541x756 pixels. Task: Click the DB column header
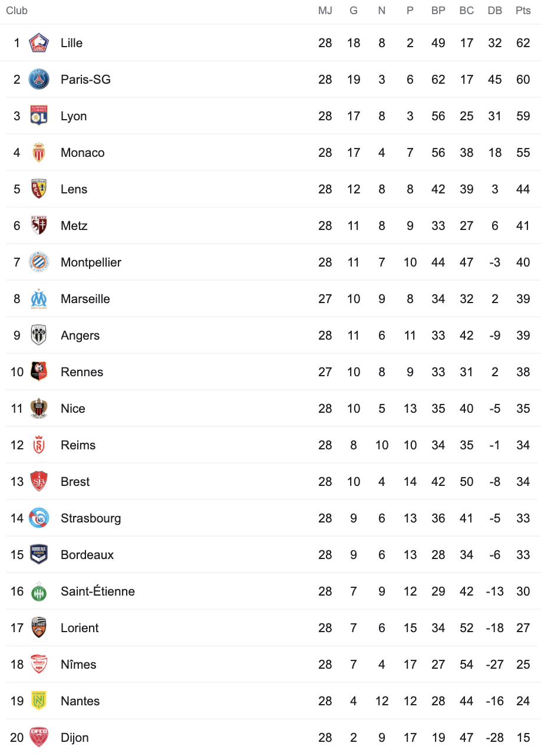coord(495,11)
